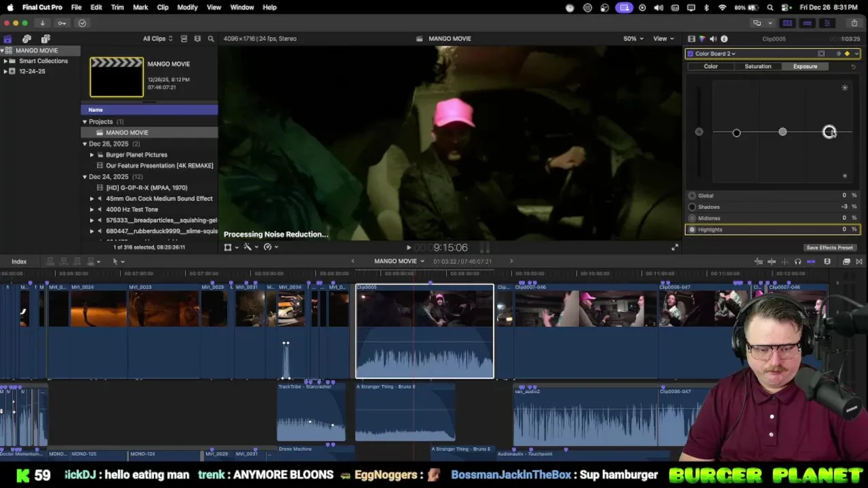Show the Libraries sidebar clapperboard icon
Image resolution: width=868 pixels, height=488 pixels.
click(x=7, y=39)
